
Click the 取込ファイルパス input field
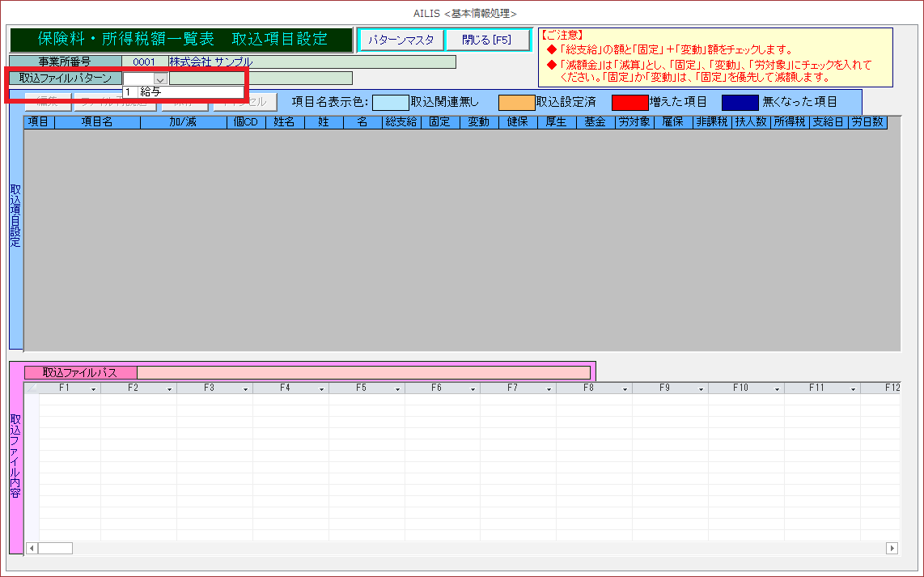pos(363,372)
